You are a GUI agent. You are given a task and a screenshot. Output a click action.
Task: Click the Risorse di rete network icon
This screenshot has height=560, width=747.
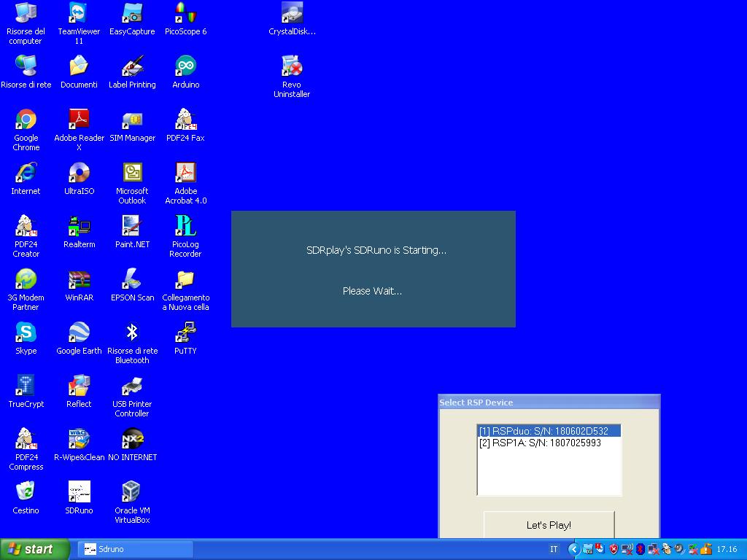coord(26,66)
